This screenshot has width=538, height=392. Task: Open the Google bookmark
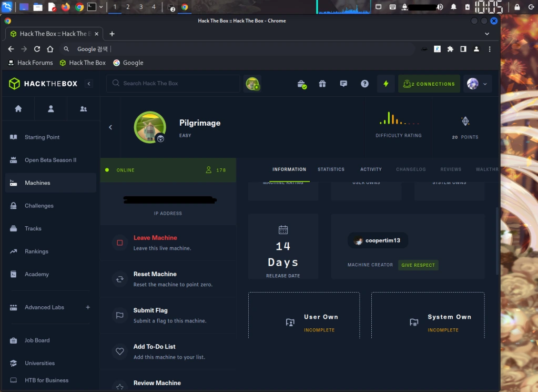tap(128, 63)
